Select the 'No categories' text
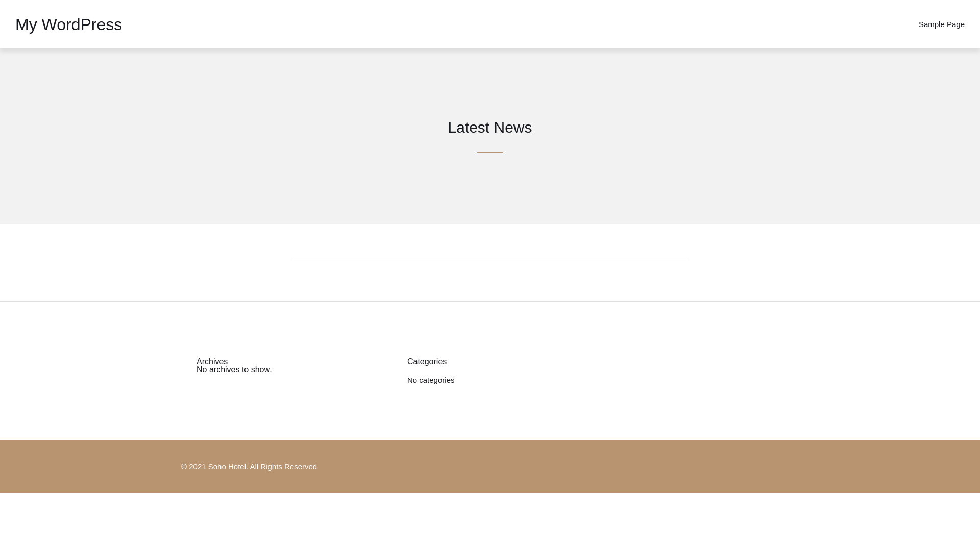The image size is (980, 551). (x=431, y=380)
